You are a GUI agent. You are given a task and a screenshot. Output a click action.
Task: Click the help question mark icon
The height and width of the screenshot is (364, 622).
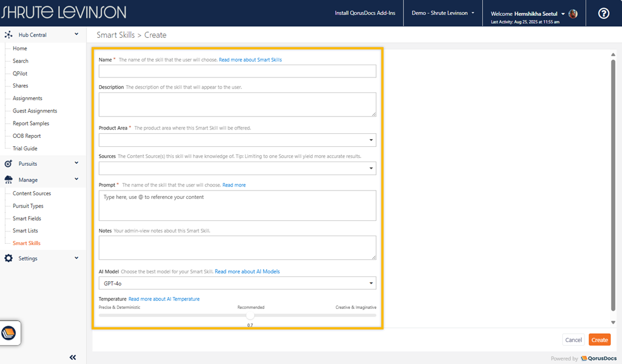[604, 13]
